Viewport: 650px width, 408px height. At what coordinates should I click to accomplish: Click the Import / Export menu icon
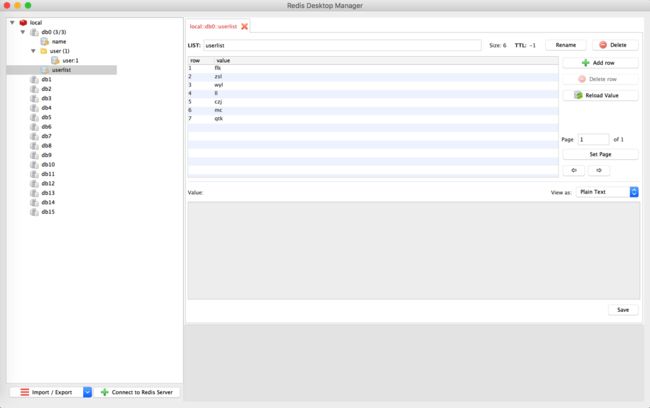(25, 392)
